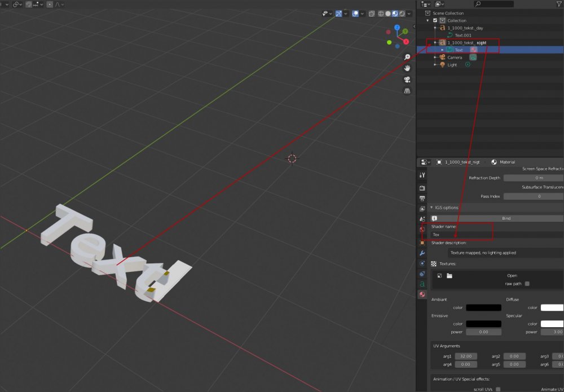Open the Modifiers wrench tab icon
This screenshot has width=564, height=392.
(x=422, y=253)
